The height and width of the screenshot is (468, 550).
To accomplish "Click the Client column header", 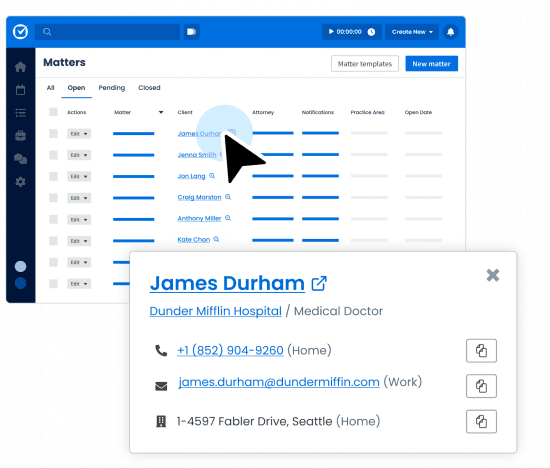I will pos(185,112).
